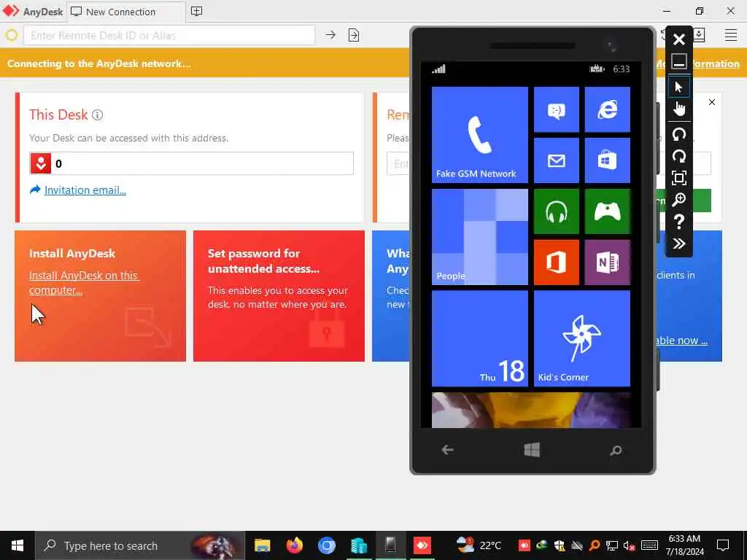Open the AnyDesk hamburger menu
This screenshot has height=560, width=747.
tap(731, 35)
